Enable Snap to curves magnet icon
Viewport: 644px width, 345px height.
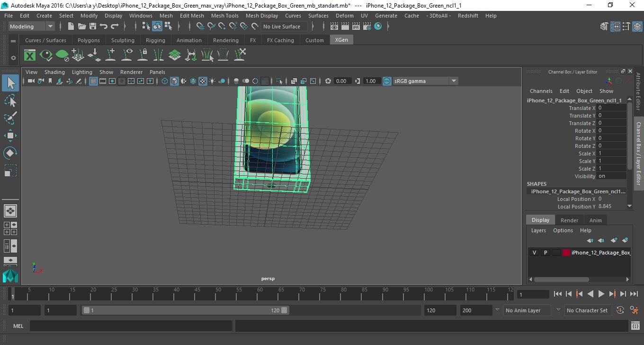tap(211, 27)
